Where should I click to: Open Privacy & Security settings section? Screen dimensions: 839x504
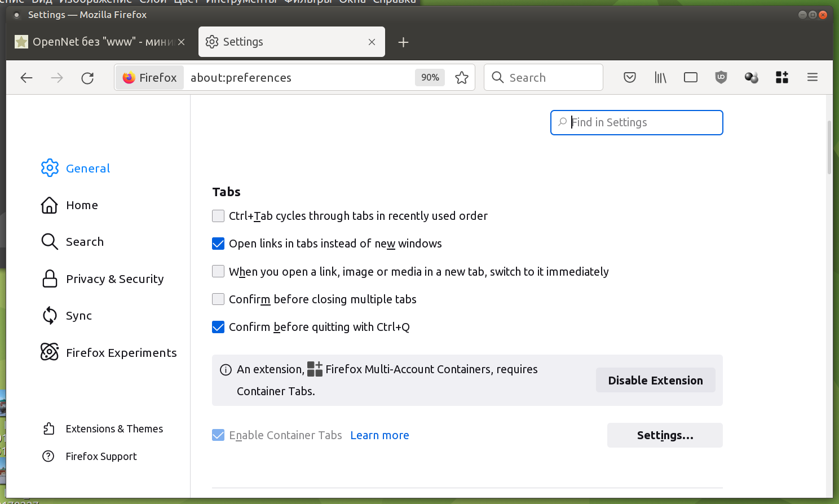tap(114, 279)
